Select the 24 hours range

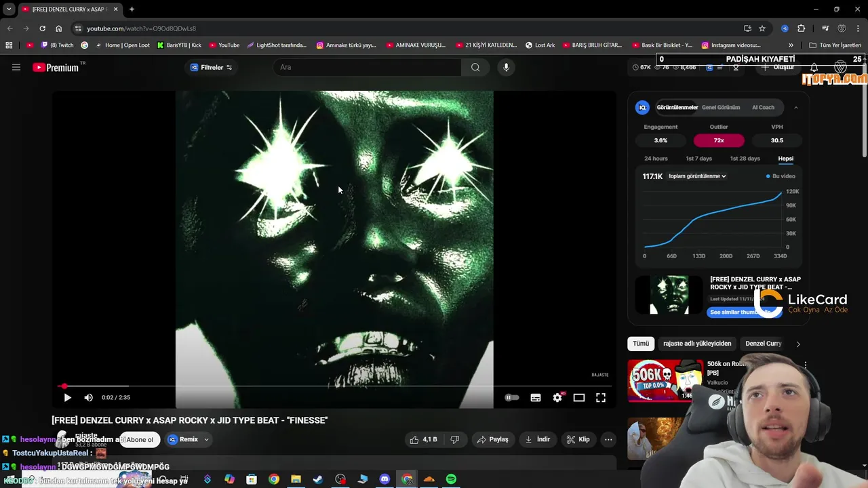pyautogui.click(x=656, y=159)
